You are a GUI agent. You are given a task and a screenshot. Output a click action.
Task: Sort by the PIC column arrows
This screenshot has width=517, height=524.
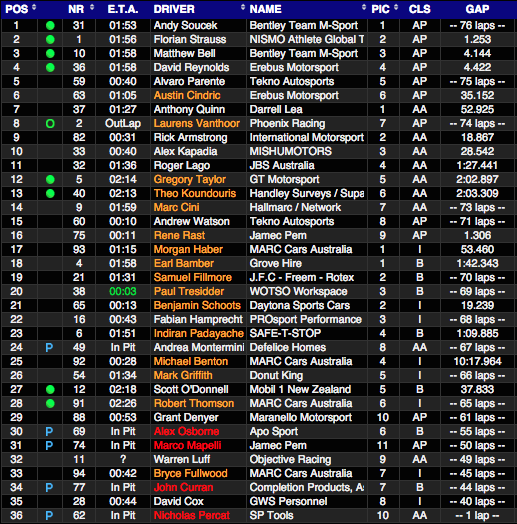point(396,7)
